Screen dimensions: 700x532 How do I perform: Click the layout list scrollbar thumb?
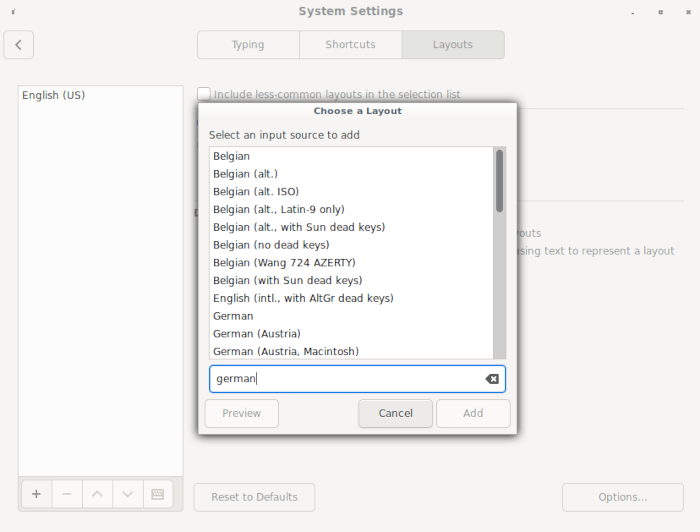click(500, 181)
